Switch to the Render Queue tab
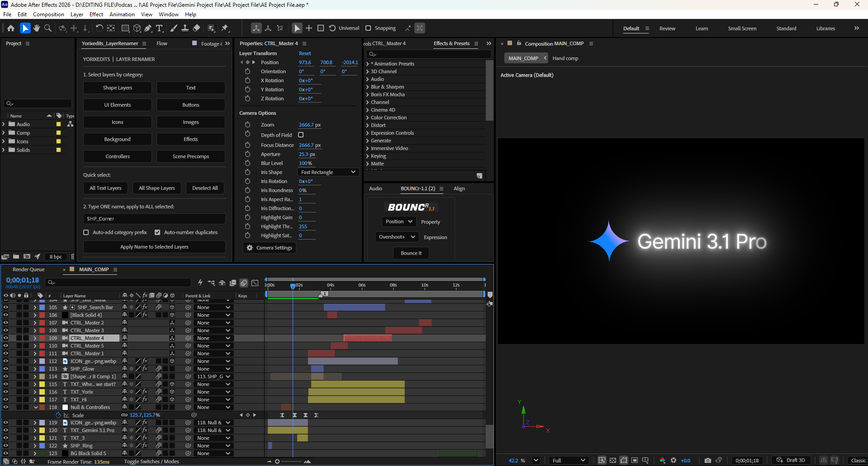 28,269
